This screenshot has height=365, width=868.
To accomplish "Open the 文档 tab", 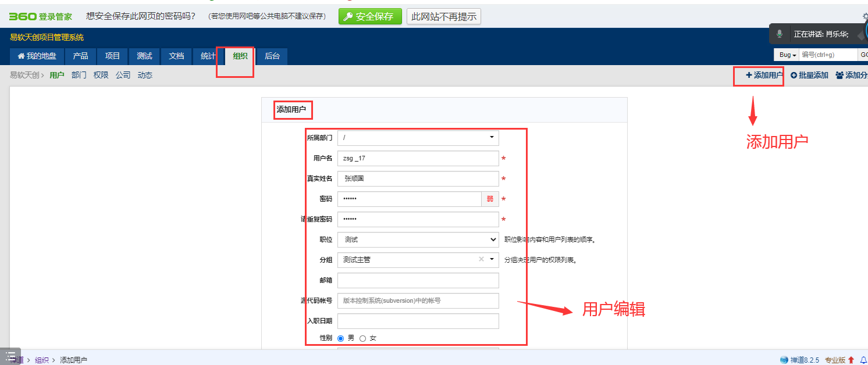I will click(176, 56).
